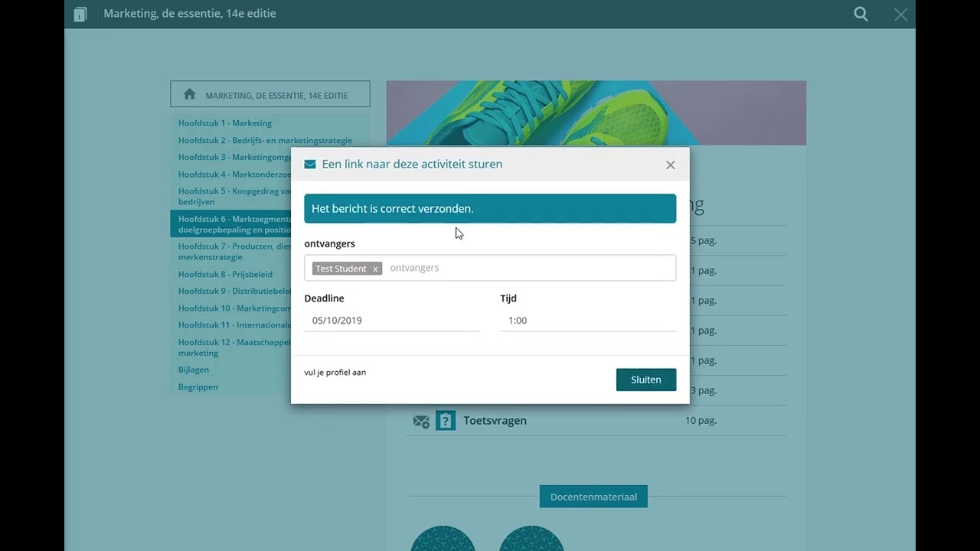
Task: Click the Tijd time field
Action: point(588,321)
